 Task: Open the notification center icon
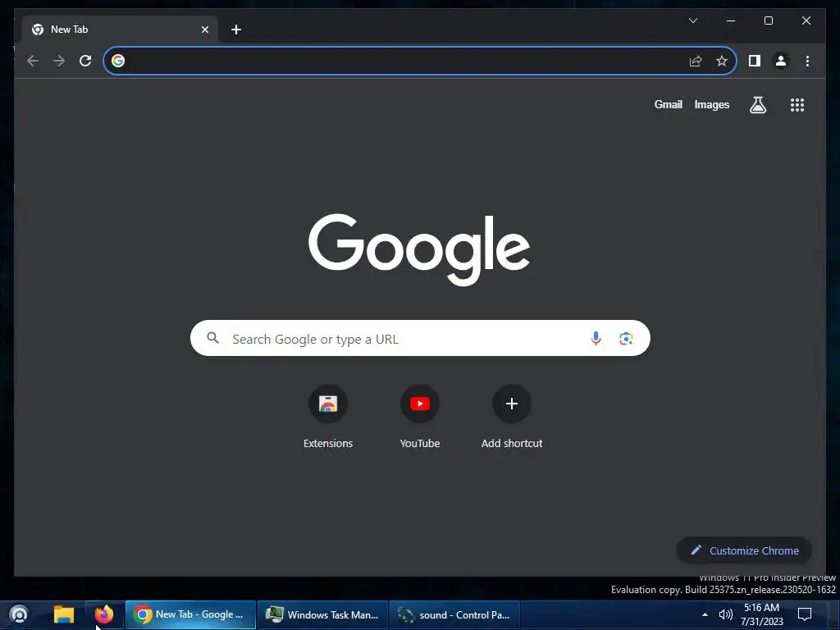pos(805,614)
